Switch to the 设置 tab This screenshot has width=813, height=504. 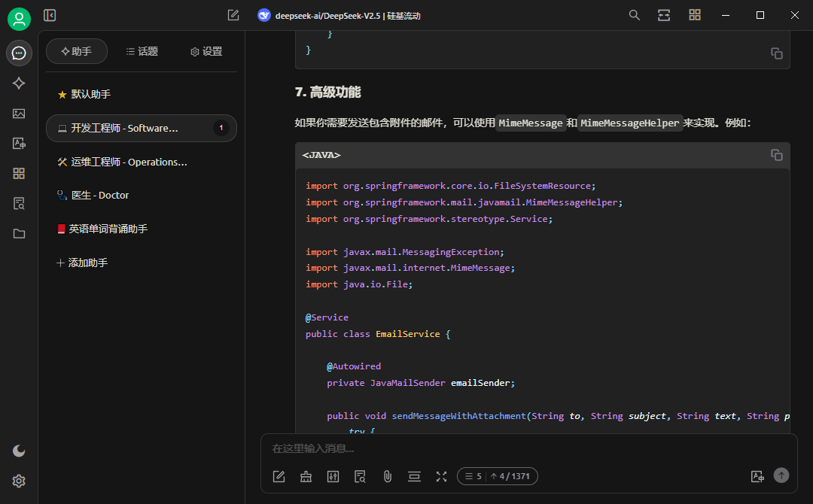(206, 51)
